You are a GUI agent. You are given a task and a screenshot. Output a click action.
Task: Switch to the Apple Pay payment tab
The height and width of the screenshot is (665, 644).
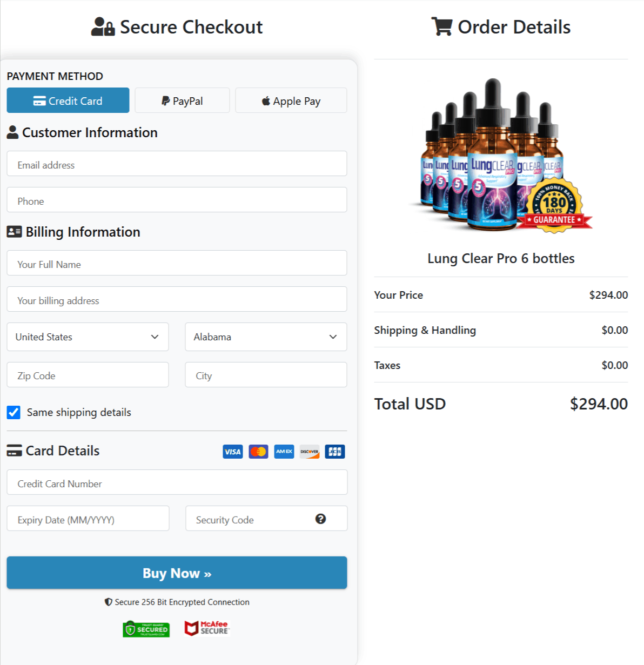pos(291,100)
